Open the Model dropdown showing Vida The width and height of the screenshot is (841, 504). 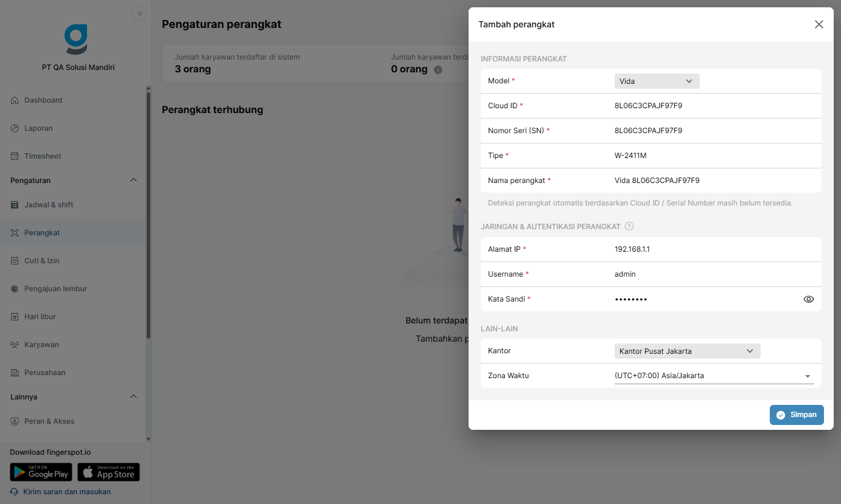coord(657,81)
